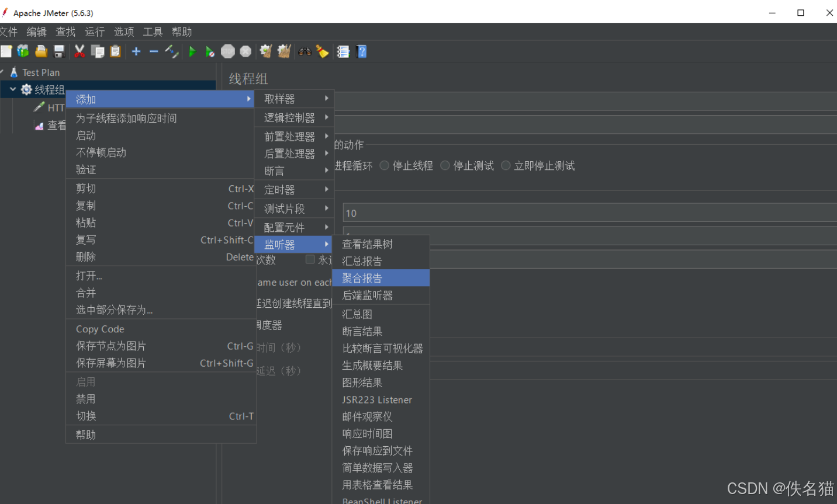Choose 响应时间图 listener

click(381, 433)
